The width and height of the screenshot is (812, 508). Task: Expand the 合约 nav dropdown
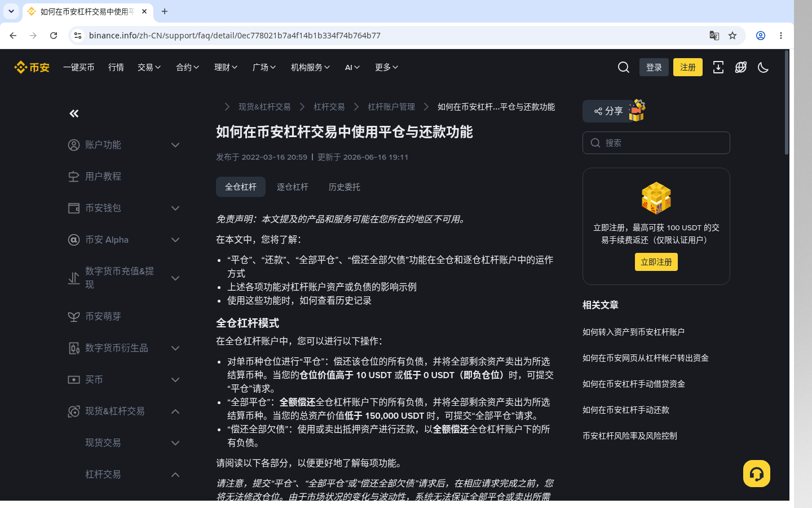pos(188,67)
